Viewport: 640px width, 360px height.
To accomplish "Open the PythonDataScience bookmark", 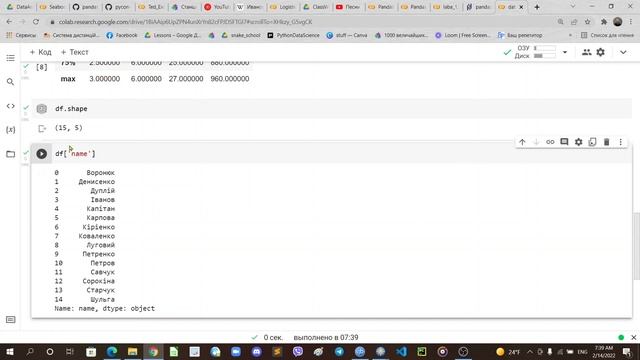I will coord(293,36).
